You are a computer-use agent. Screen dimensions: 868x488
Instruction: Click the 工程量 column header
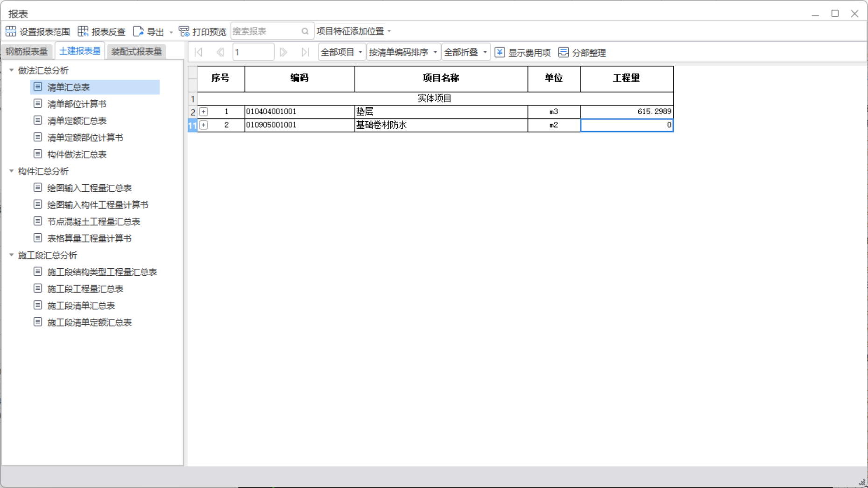click(x=627, y=78)
